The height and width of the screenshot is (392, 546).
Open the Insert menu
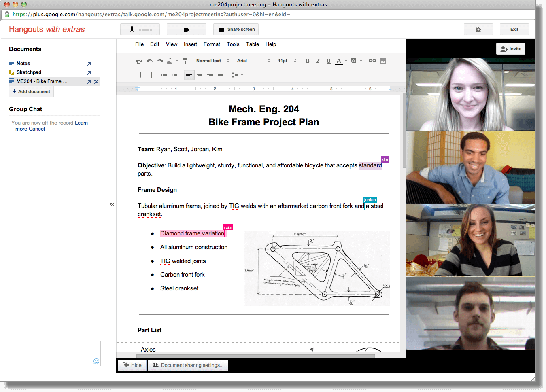coord(190,44)
